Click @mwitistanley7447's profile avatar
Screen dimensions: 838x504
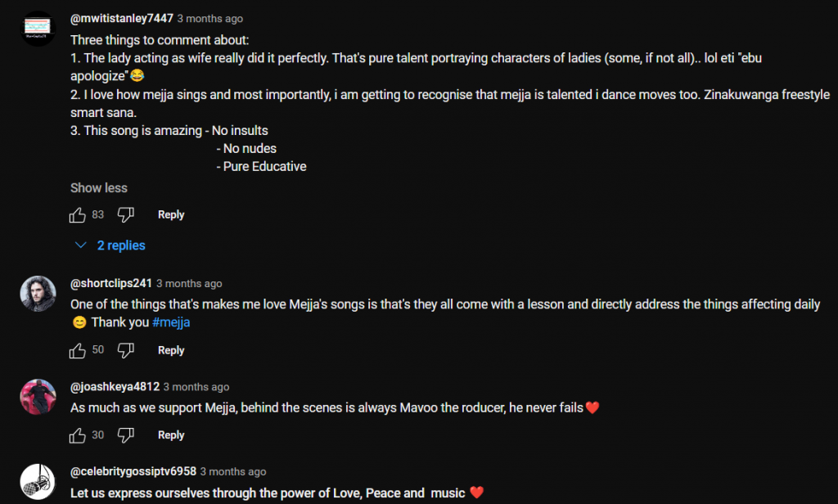click(x=38, y=29)
